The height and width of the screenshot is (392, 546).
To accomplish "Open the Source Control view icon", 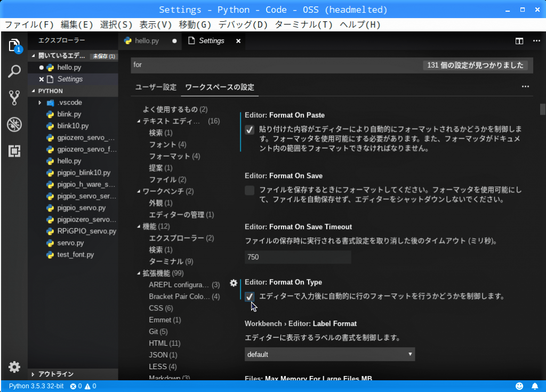I will point(14,97).
